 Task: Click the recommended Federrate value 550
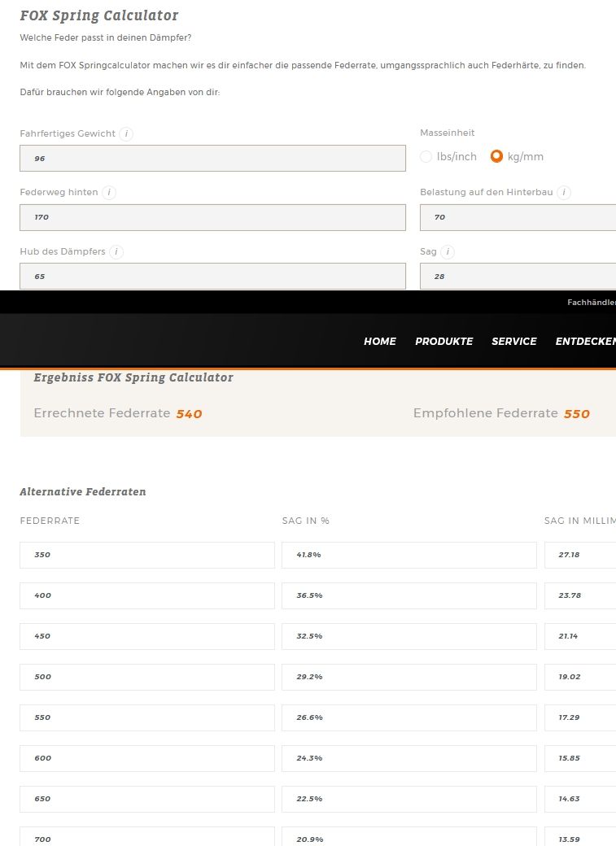coord(576,414)
